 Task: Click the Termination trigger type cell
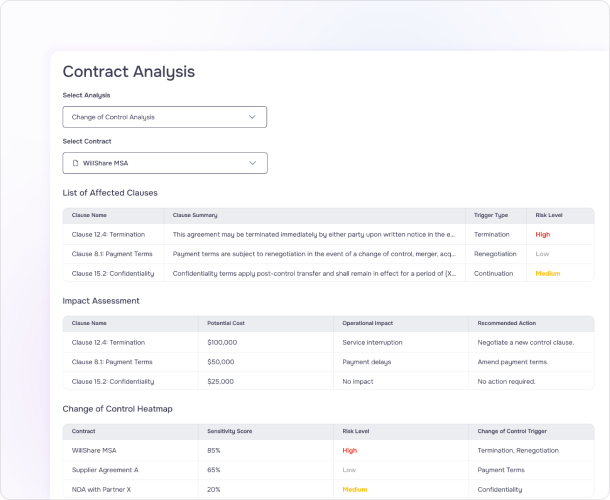tap(492, 235)
